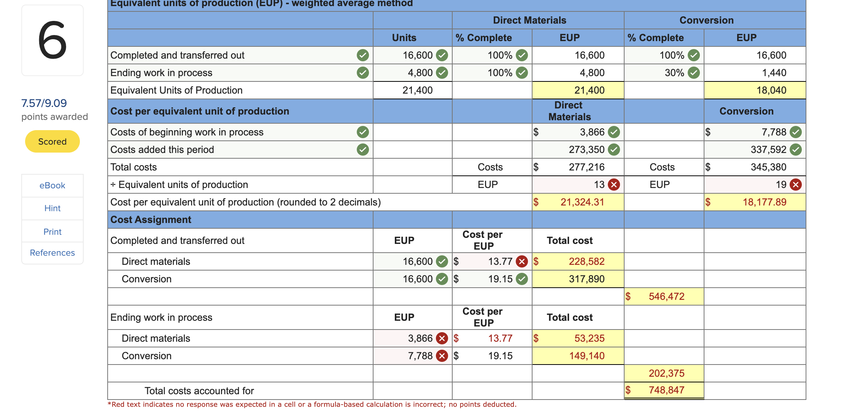Viewport: 868px width, 414px height.
Task: Click the Print option
Action: 52,231
